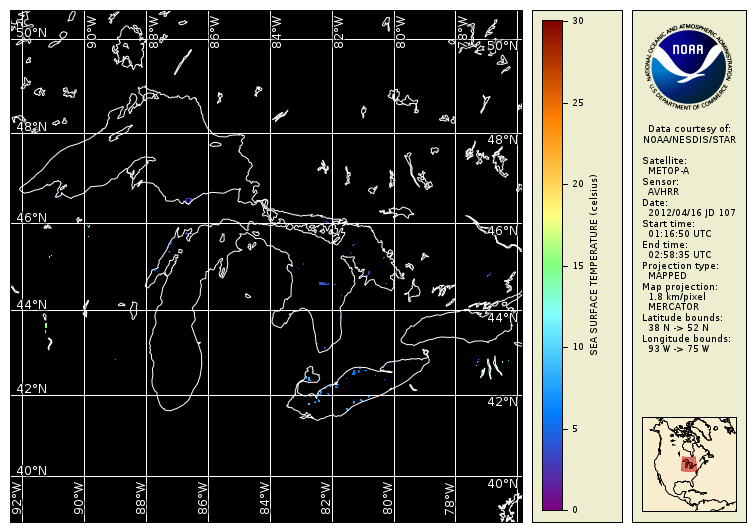The image size is (756, 532).
Task: Click the 86°W label at map bottom
Action: pos(202,499)
